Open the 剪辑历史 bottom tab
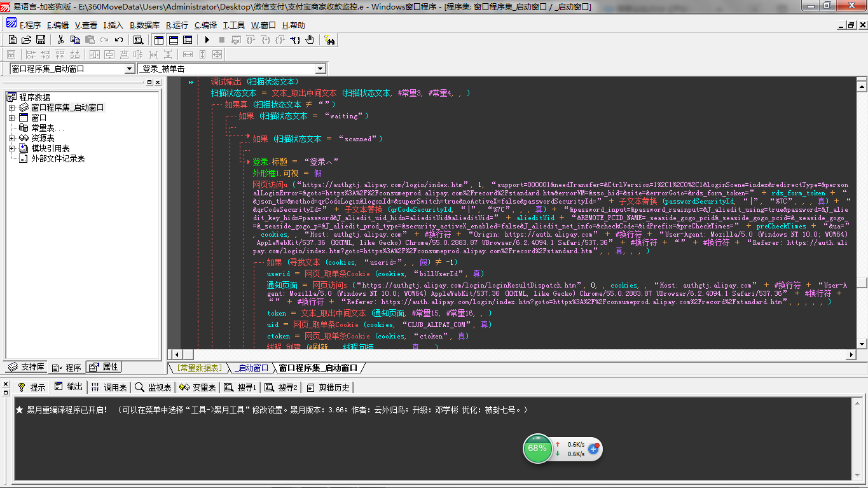The height and width of the screenshot is (488, 868). (327, 387)
